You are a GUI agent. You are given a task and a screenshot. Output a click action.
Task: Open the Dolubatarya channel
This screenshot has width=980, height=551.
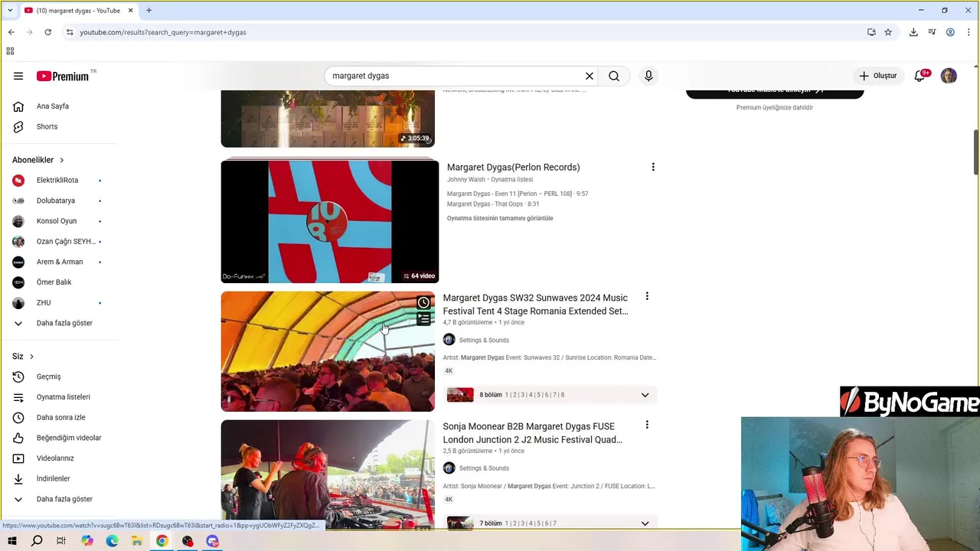click(x=57, y=201)
